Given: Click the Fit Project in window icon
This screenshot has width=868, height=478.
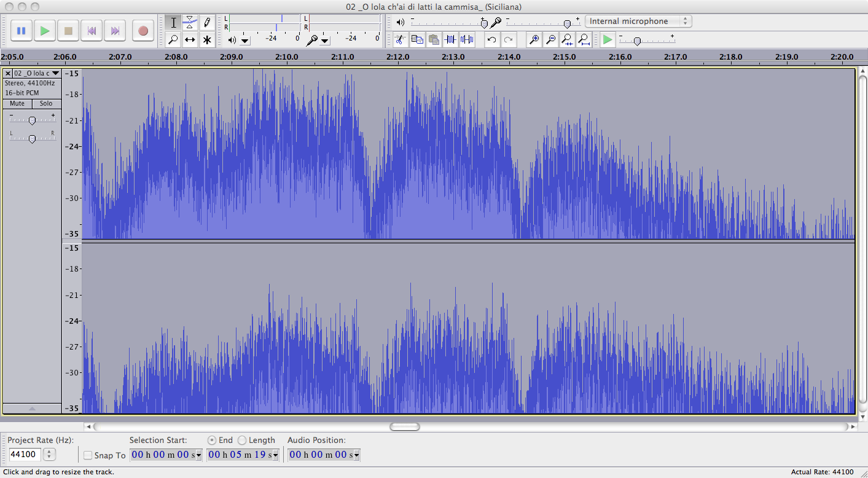Looking at the screenshot, I should 584,40.
